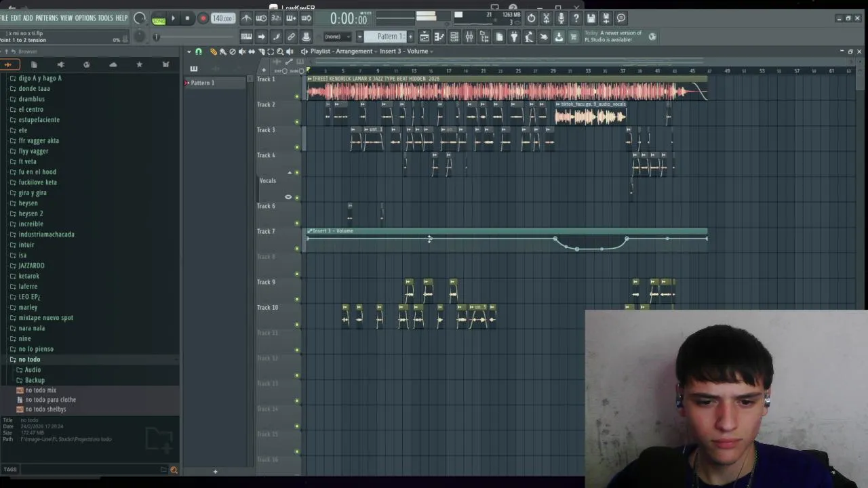Open the Tempo tapper icon
Image resolution: width=868 pixels, height=488 pixels.
(529, 37)
